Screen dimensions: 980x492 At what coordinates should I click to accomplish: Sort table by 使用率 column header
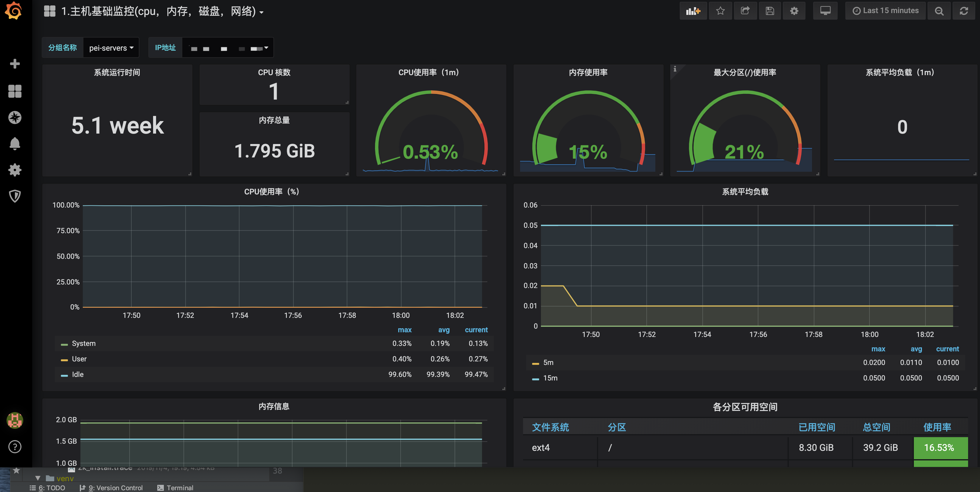click(x=937, y=427)
